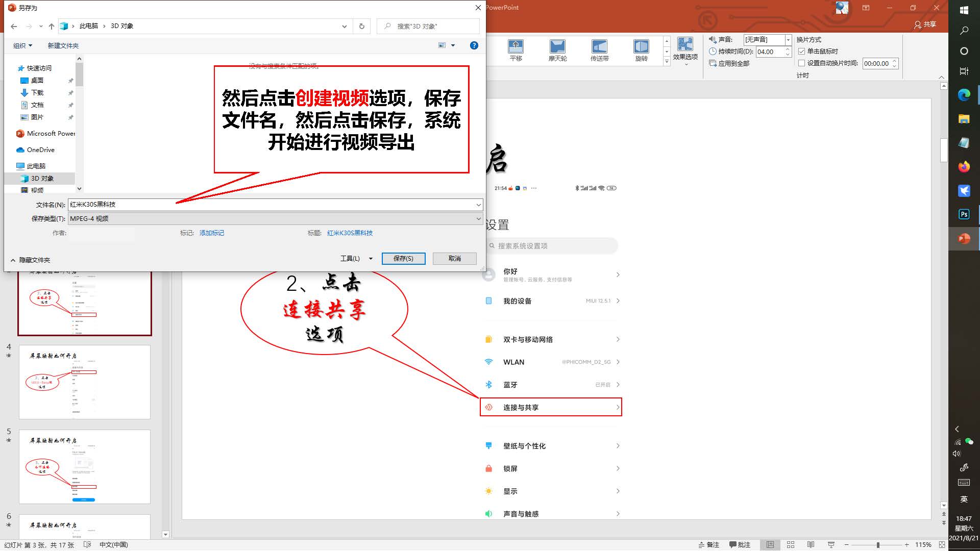The image size is (980, 551).
Task: Select 文档 in navigation pane
Action: coord(37,105)
